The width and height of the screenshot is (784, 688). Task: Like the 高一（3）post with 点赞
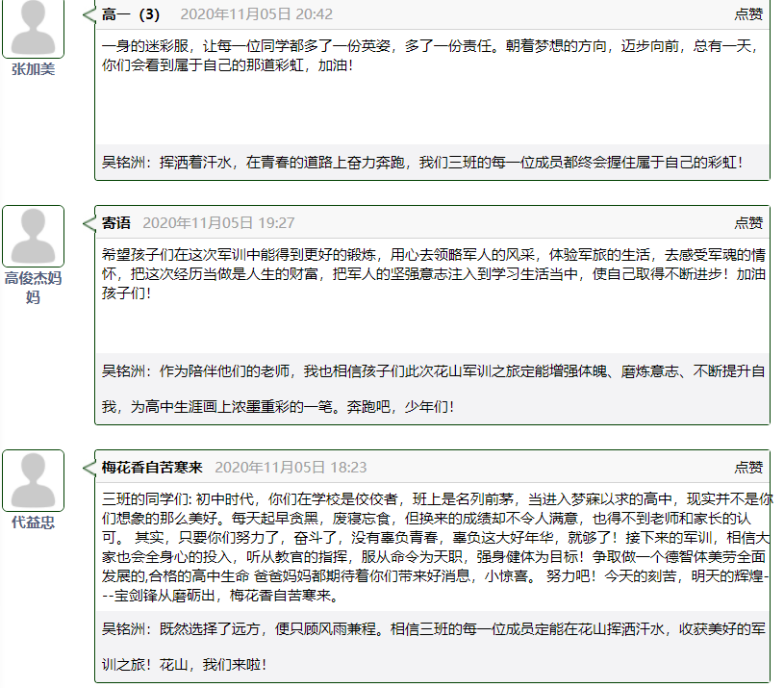pos(748,14)
